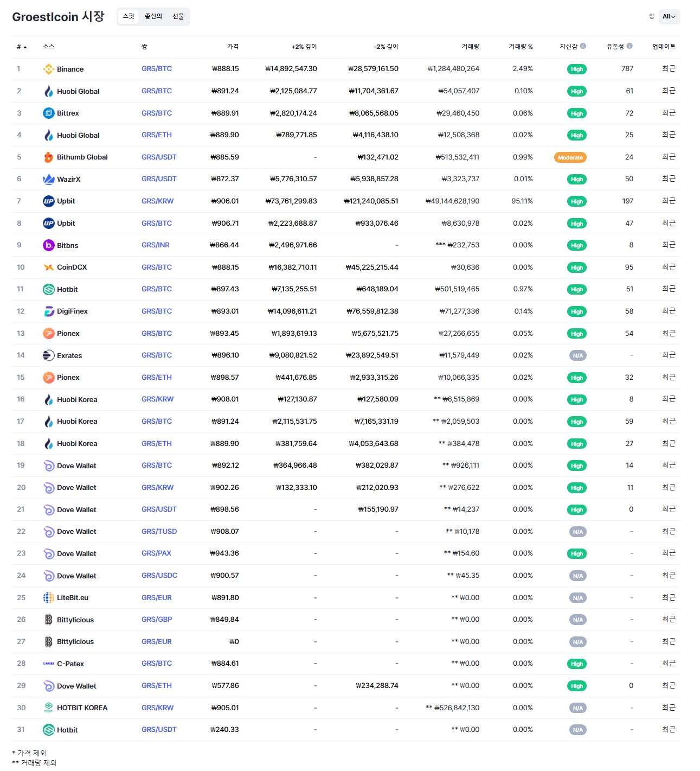Open GRS/TUSD pair link for Dove Wallet
Viewport: 700px width, 771px height.
[159, 532]
